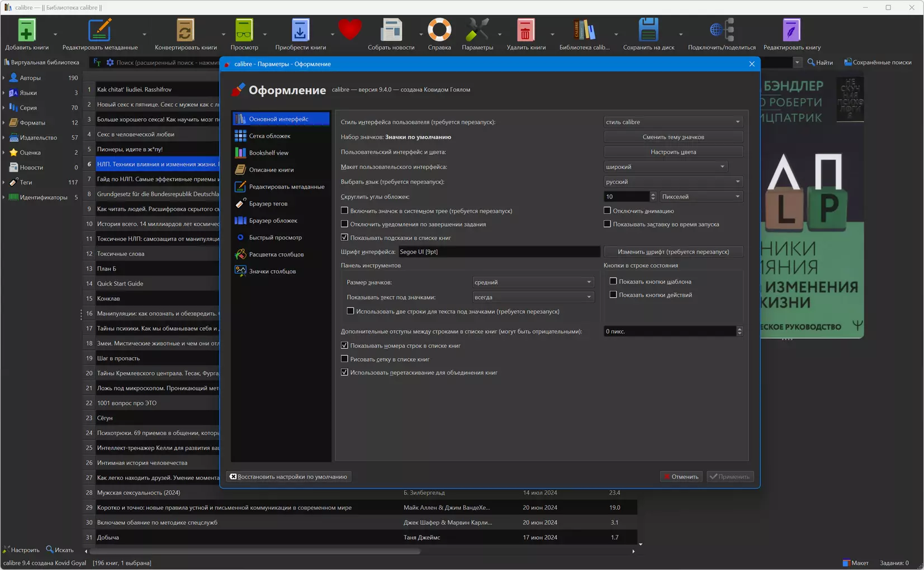
Task: Click the red heart donate icon
Action: tap(350, 30)
